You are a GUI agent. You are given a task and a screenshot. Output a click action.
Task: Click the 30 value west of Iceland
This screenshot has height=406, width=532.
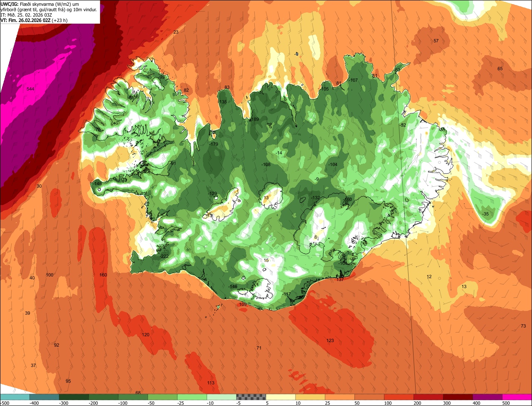39,186
